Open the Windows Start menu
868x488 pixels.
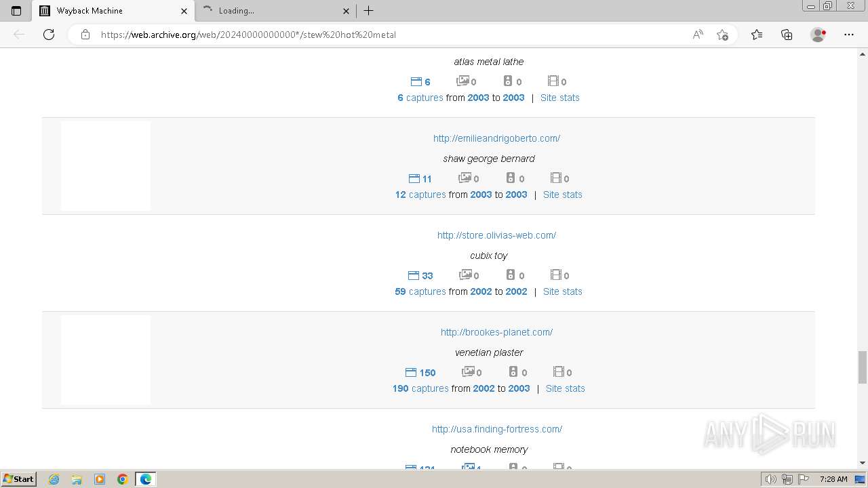click(x=19, y=479)
